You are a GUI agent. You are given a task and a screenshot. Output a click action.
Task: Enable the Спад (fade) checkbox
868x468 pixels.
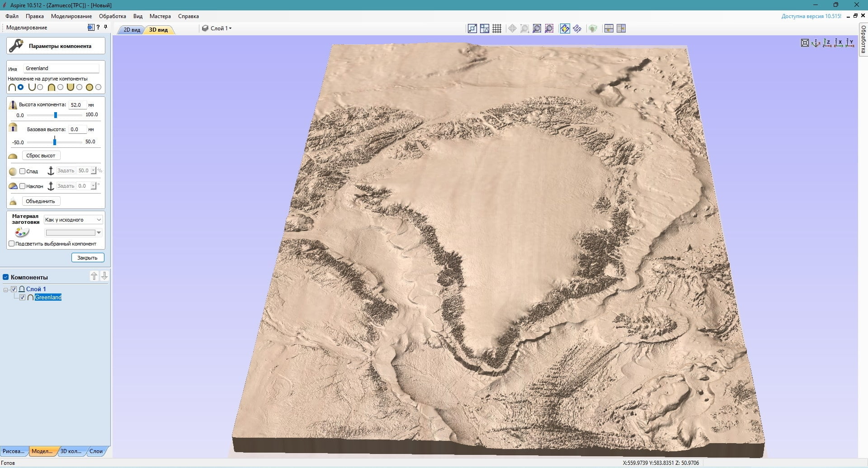tap(22, 171)
